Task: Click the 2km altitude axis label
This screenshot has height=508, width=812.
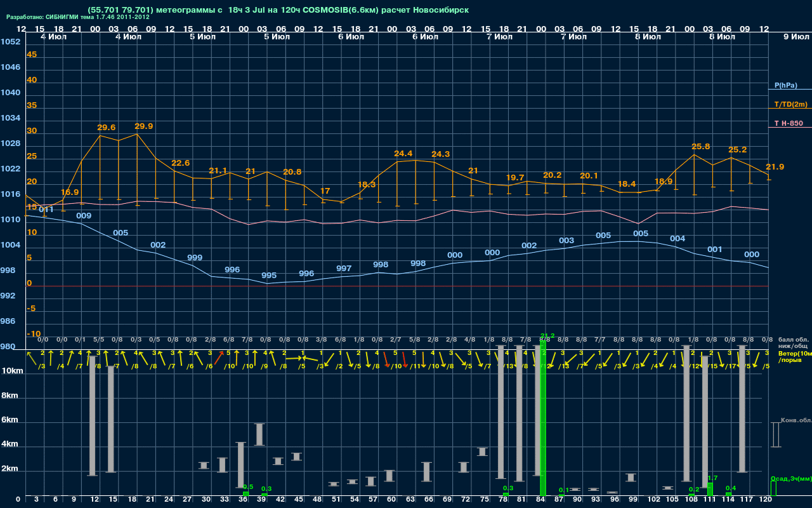Action: (11, 470)
